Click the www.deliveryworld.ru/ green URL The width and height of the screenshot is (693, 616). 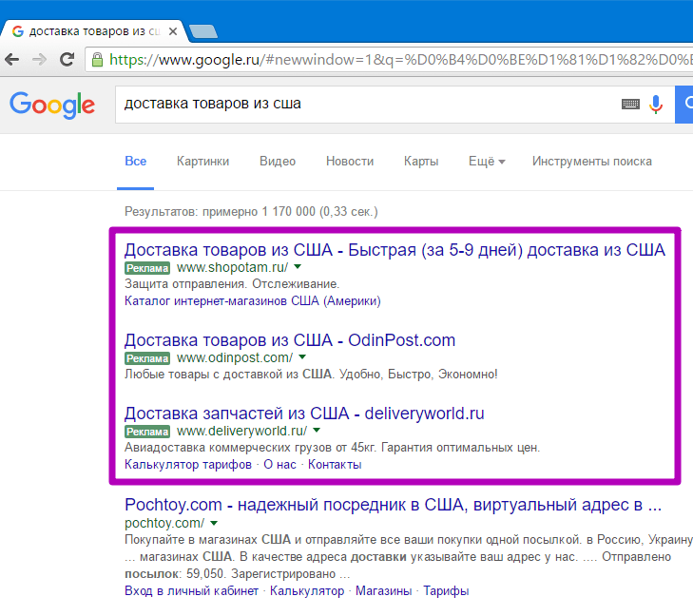coord(241,432)
